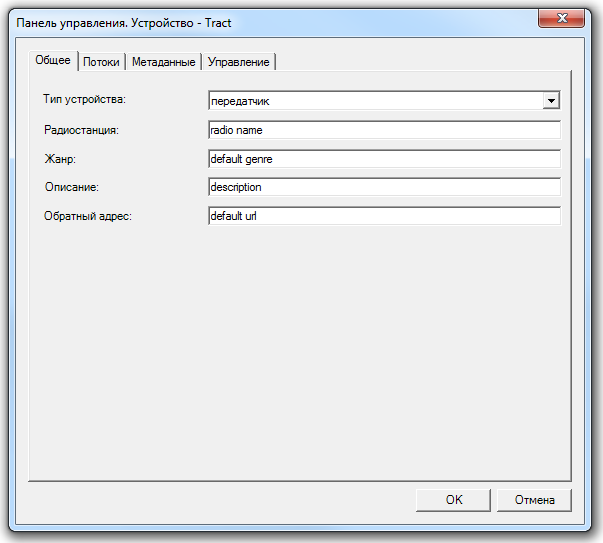This screenshot has width=603, height=543.
Task: Click the Отмена button
Action: [x=542, y=500]
